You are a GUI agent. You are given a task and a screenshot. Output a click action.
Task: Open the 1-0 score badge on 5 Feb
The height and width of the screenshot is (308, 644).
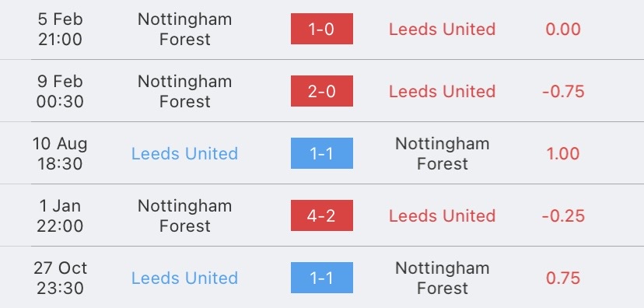(321, 29)
